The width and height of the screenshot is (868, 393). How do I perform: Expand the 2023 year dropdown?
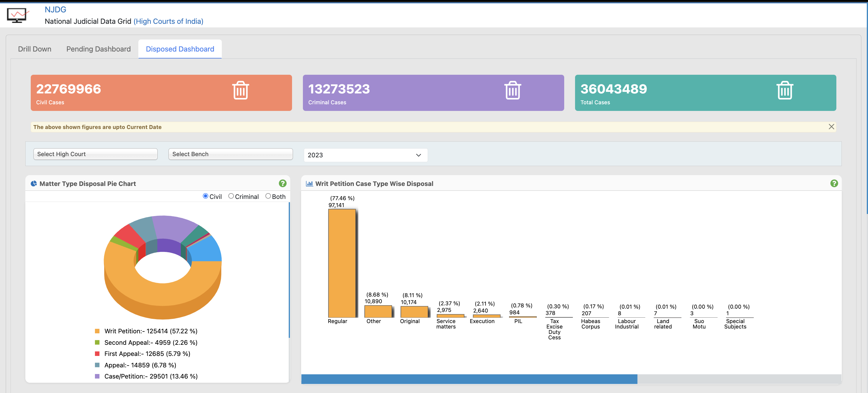tap(365, 155)
